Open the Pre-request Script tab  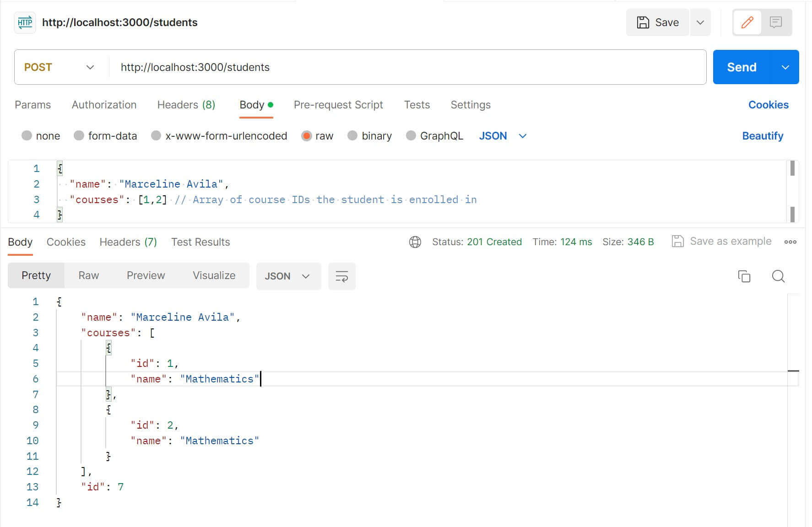coord(338,105)
